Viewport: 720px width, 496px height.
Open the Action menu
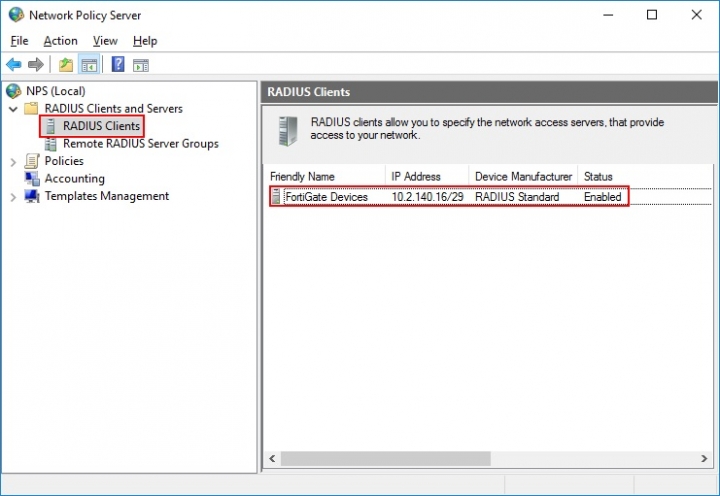(61, 41)
